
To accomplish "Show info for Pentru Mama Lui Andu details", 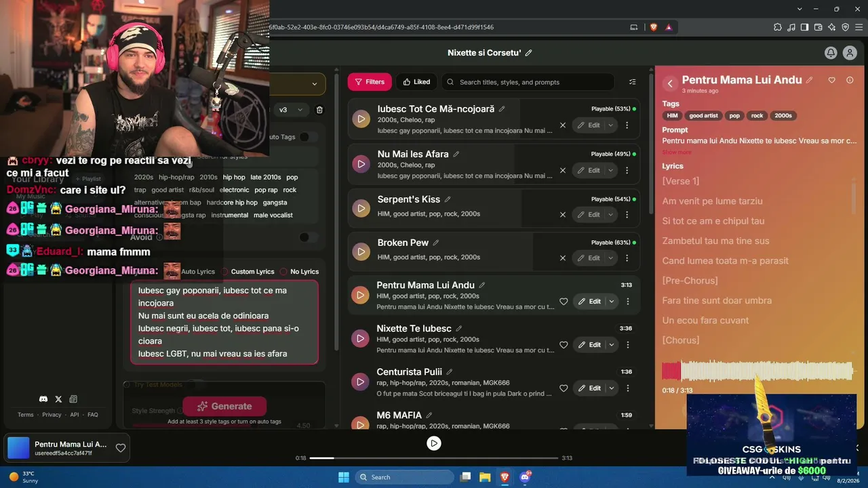I will [x=850, y=80].
